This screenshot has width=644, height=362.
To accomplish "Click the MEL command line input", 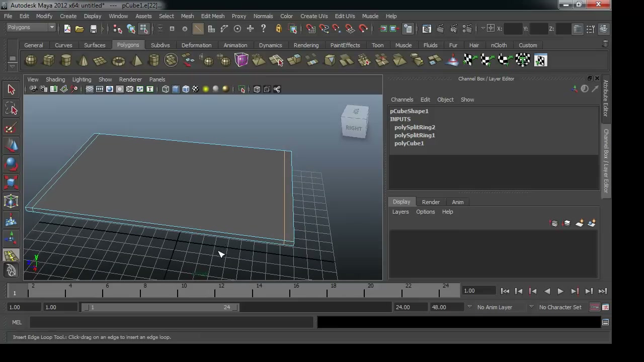I will 171,322.
